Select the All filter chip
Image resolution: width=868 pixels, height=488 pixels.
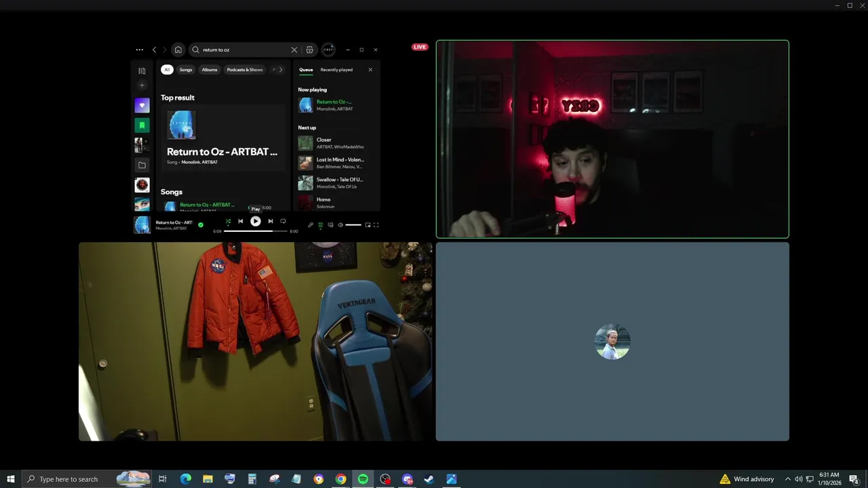click(x=167, y=70)
